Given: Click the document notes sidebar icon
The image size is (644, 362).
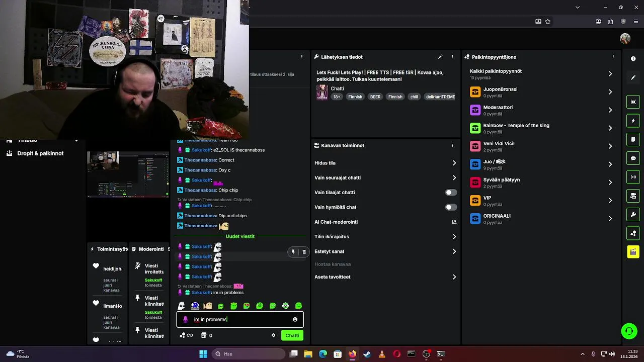Looking at the screenshot, I should (x=633, y=139).
